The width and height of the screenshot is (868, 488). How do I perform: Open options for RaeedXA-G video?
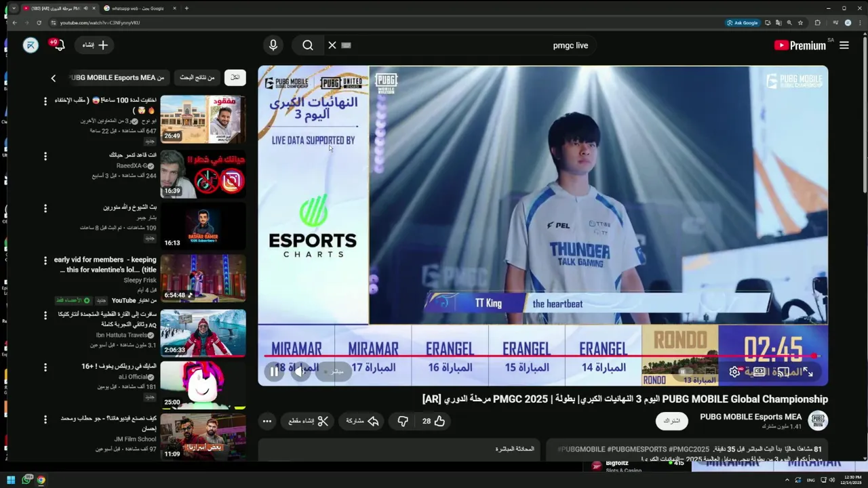click(x=45, y=157)
